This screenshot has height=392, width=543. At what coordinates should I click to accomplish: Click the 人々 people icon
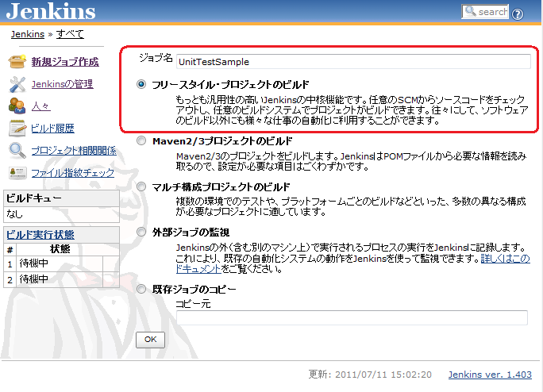click(17, 106)
